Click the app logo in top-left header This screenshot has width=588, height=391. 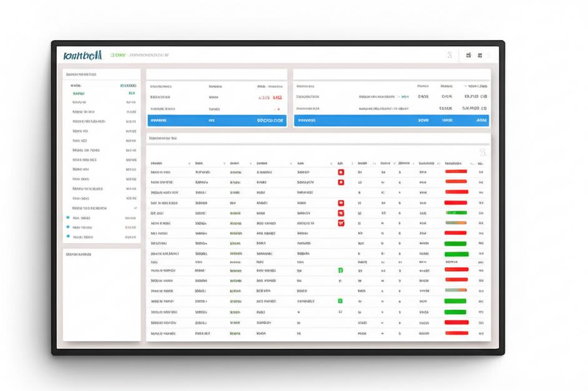point(82,56)
